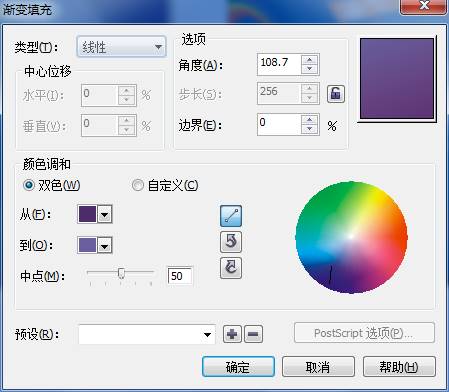The width and height of the screenshot is (449, 392).
Task: Open the 到 to-color dropdown arrow
Action: (x=105, y=246)
